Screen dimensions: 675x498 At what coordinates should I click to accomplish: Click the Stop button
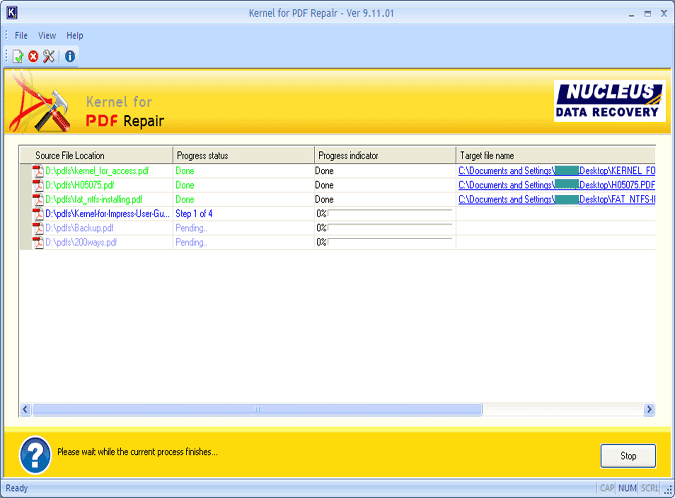[x=628, y=456]
